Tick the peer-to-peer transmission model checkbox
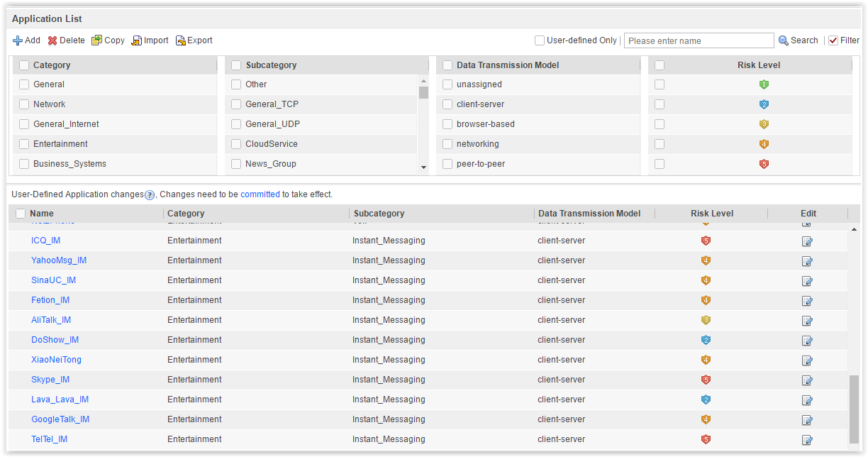868x457 pixels. coord(447,164)
